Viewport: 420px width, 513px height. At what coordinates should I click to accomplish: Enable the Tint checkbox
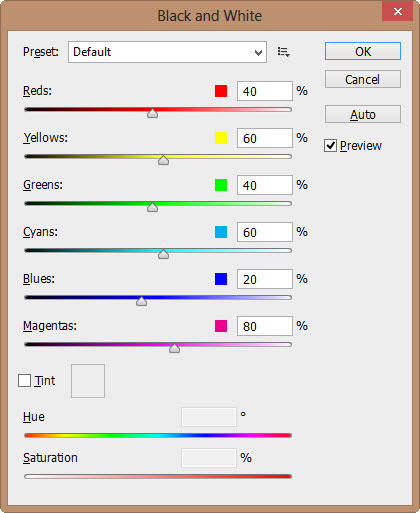point(24,380)
